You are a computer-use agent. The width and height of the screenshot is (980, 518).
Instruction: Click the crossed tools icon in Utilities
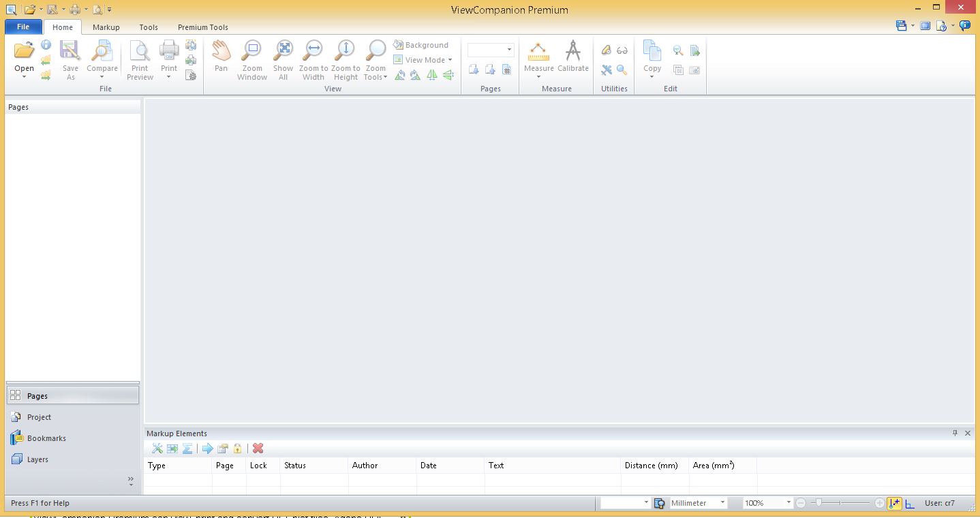pos(606,70)
